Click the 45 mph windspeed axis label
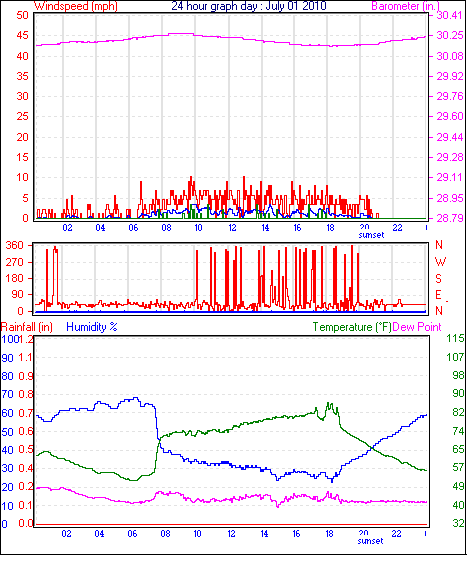467x566 pixels. [22, 35]
